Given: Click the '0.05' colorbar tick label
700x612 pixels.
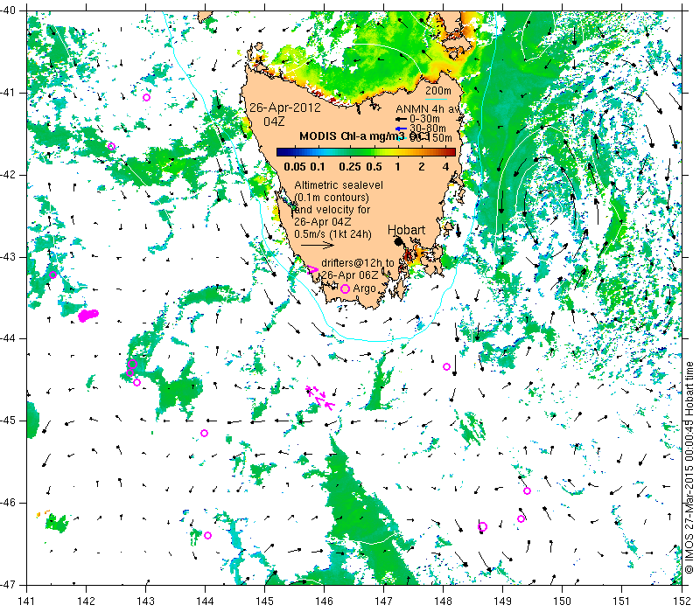Looking at the screenshot, I should tap(295, 167).
